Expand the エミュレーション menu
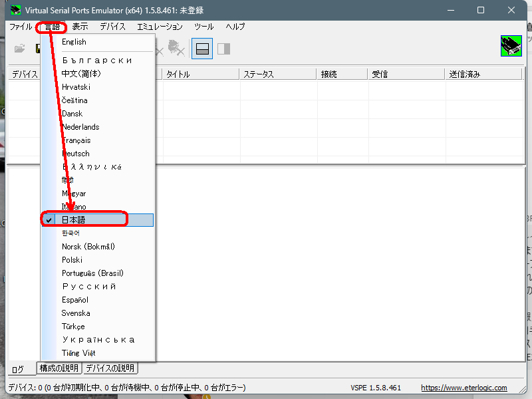 [x=160, y=27]
